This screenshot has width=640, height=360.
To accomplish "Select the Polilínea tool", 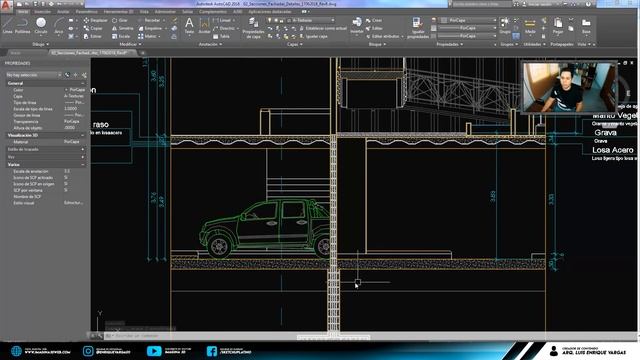I will [x=22, y=25].
